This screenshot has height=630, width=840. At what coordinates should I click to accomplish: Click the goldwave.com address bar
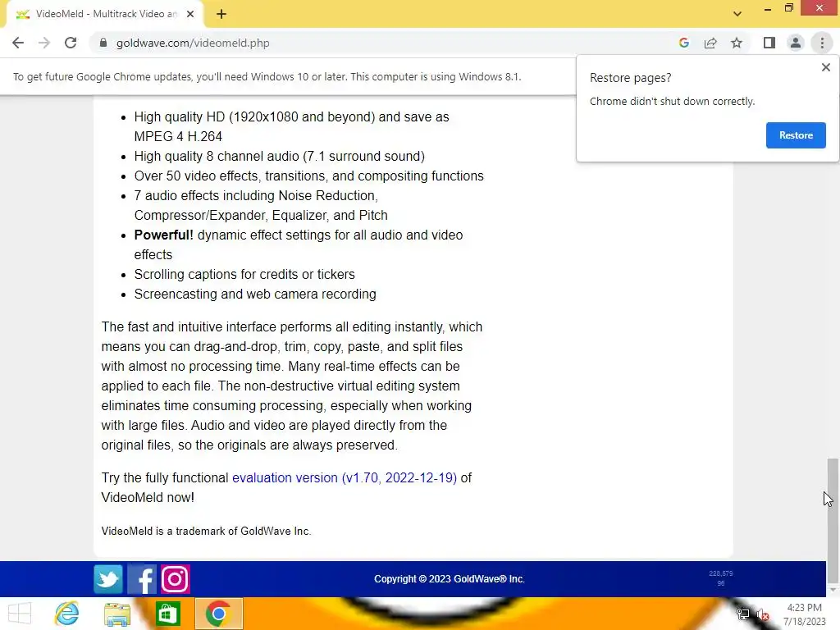(x=386, y=43)
